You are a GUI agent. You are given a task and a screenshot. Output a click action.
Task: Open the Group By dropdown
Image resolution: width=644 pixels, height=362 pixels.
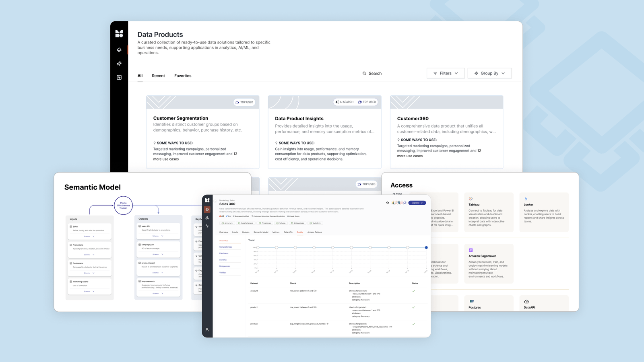coord(489,73)
